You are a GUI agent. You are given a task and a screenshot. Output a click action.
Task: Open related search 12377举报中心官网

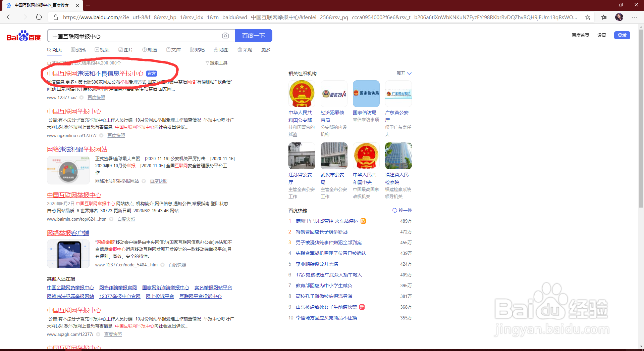click(120, 297)
